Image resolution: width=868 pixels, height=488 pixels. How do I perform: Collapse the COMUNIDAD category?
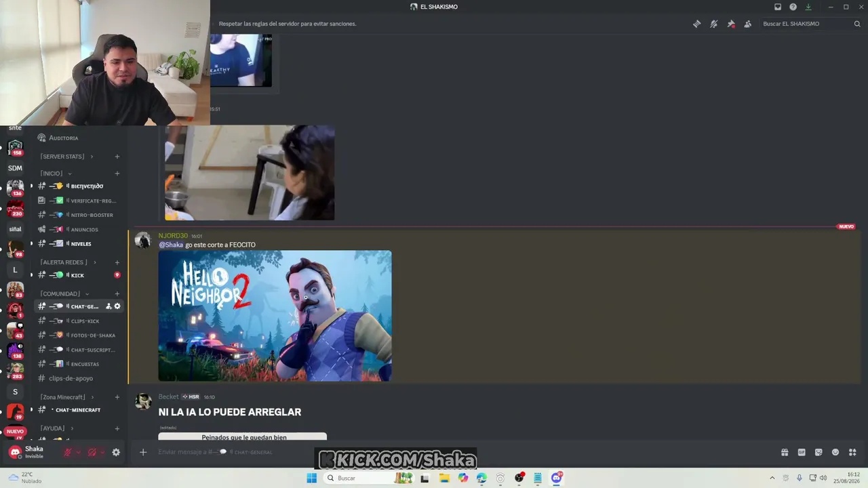coord(64,293)
